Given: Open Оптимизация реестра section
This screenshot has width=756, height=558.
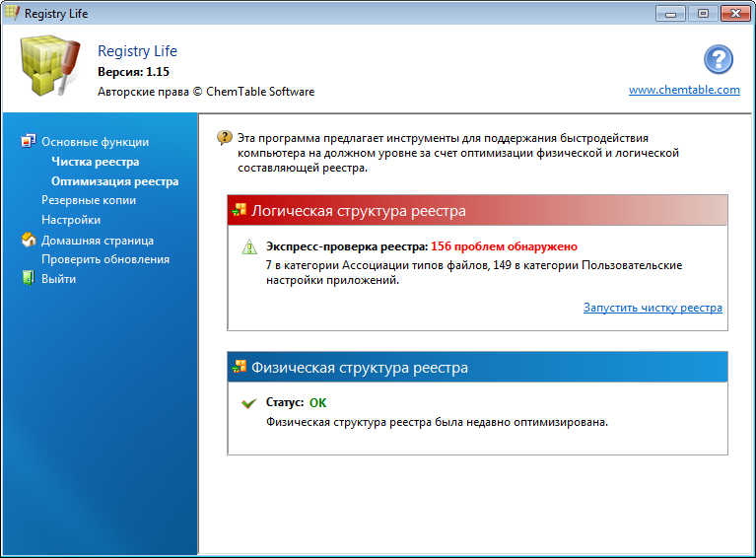Looking at the screenshot, I should pos(114,181).
